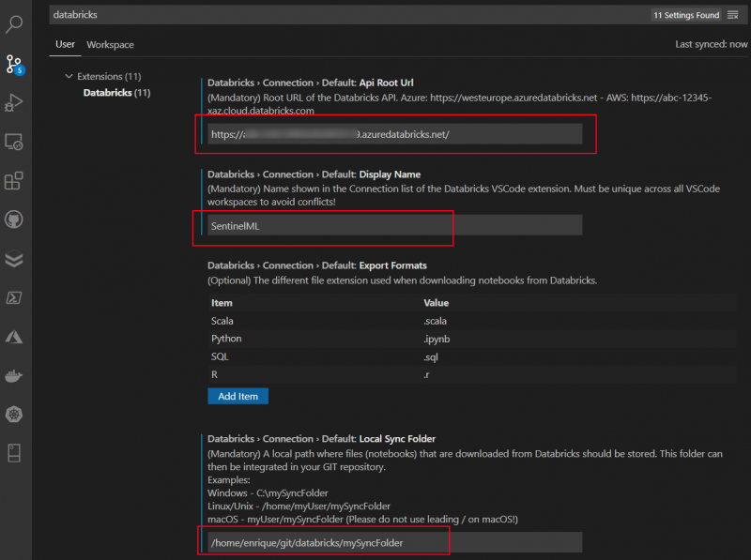Open the Docker whale icon
Image resolution: width=751 pixels, height=560 pixels.
tap(14, 375)
